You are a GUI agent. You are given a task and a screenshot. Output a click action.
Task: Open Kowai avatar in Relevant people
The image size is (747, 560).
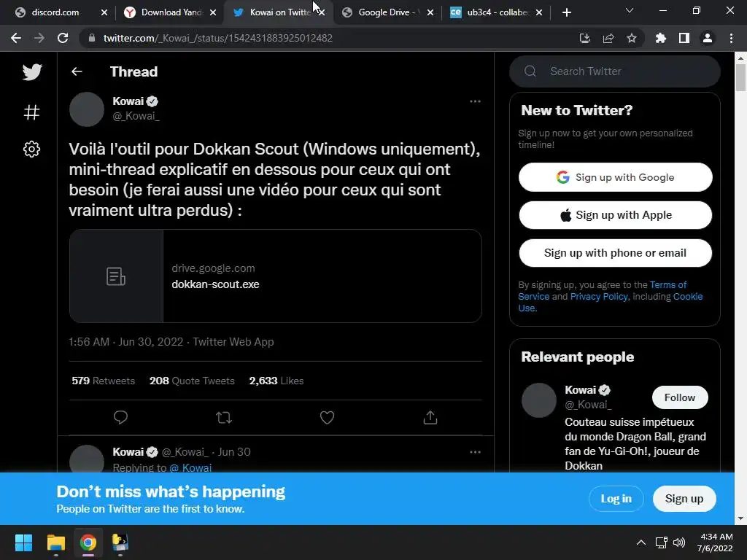(539, 400)
